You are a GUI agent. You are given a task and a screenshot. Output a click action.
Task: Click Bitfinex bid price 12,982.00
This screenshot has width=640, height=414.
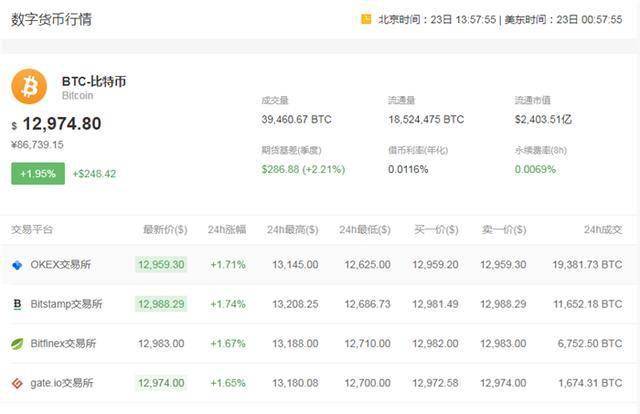(435, 344)
